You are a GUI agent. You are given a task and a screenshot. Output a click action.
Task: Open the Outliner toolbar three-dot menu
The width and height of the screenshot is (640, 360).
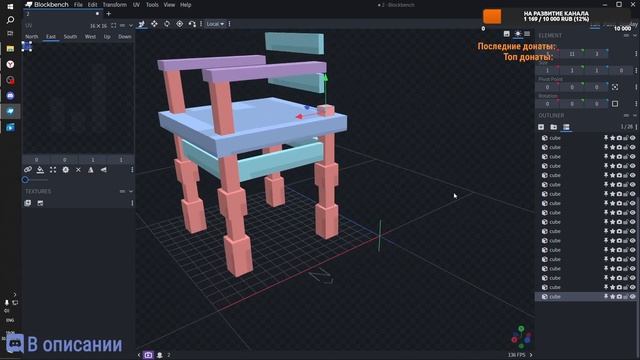[x=636, y=127]
